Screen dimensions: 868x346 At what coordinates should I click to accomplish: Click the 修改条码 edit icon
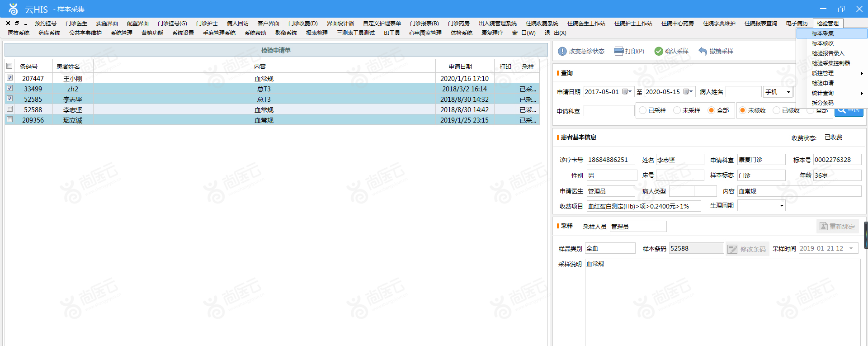[x=732, y=249]
